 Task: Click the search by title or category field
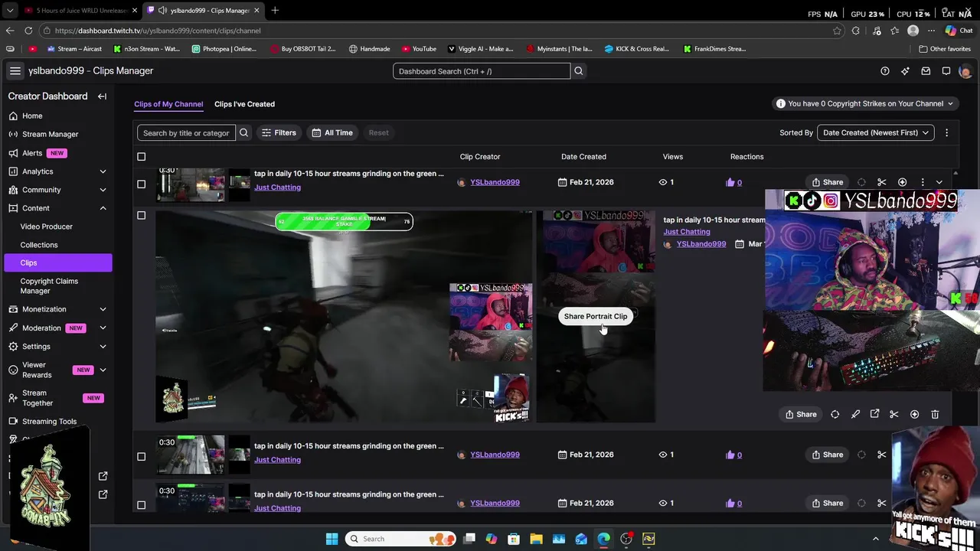[x=186, y=132]
